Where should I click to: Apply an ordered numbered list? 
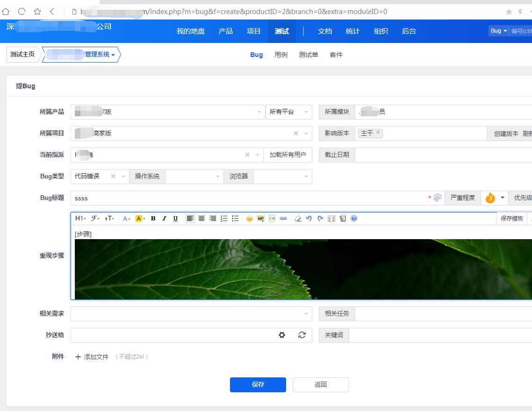(224, 219)
